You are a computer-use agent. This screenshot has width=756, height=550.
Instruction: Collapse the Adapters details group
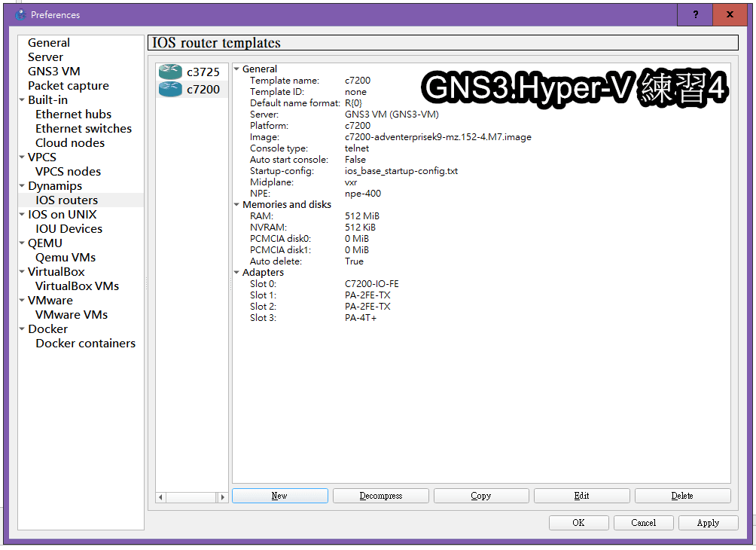(x=236, y=272)
